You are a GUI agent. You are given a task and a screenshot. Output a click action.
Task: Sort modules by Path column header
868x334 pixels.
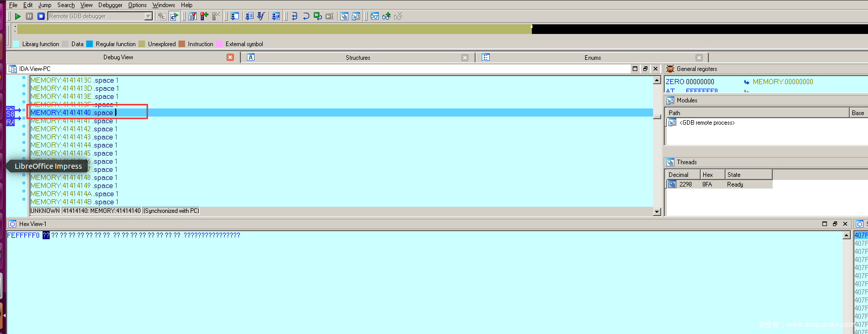pos(757,113)
